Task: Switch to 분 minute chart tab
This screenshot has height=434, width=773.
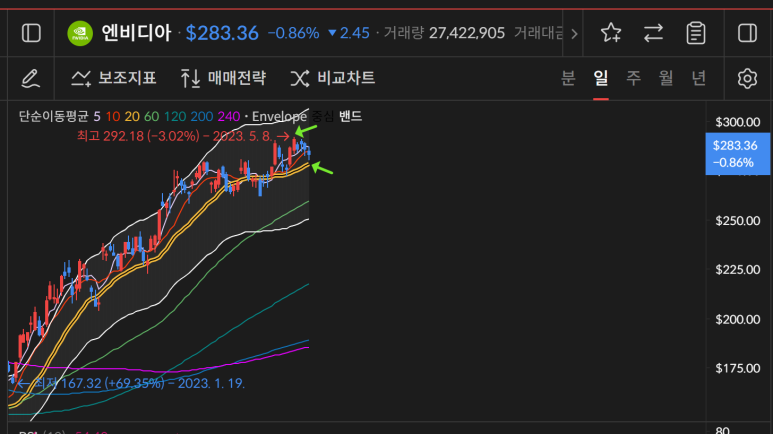Action: [x=568, y=78]
